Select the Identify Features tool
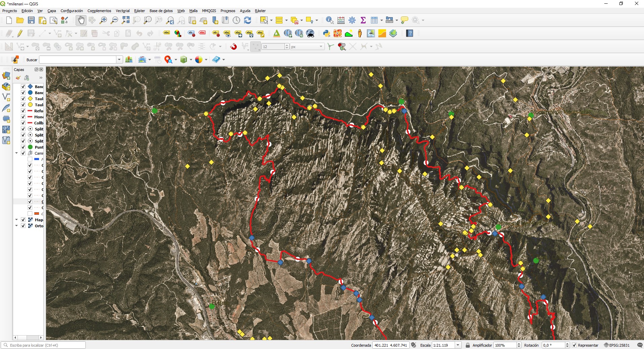 330,20
